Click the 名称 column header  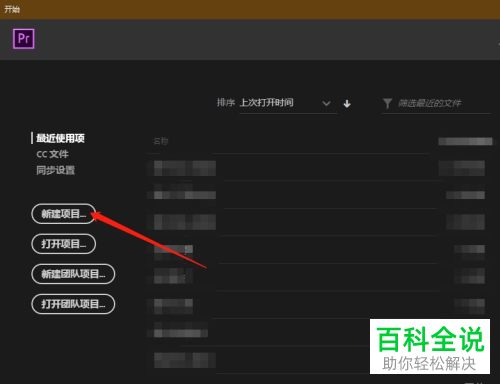pyautogui.click(x=161, y=141)
